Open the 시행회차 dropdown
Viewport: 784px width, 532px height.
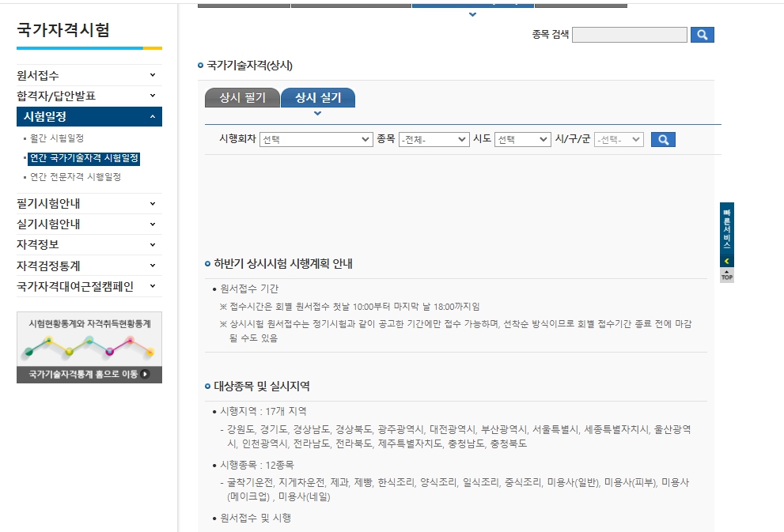pos(316,139)
